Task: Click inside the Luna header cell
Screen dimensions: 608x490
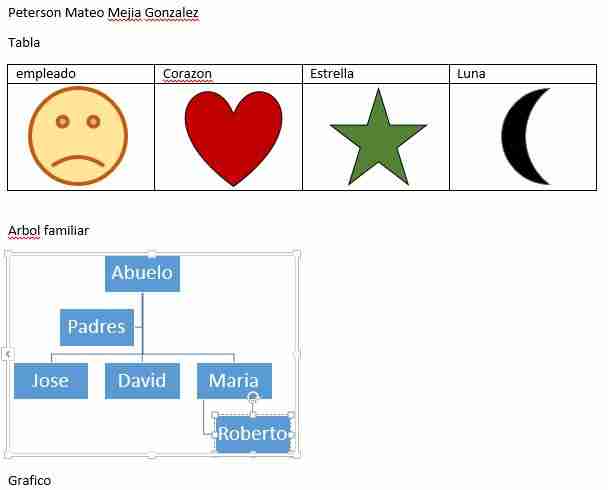Action: 523,74
